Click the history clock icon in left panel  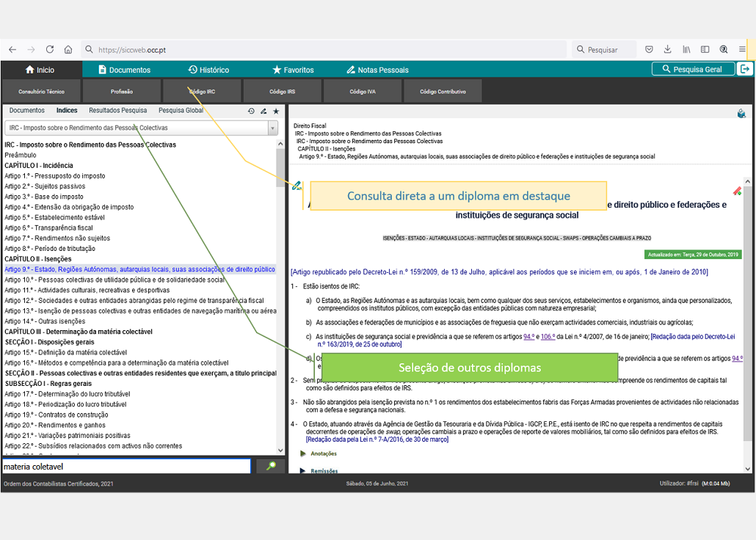251,111
